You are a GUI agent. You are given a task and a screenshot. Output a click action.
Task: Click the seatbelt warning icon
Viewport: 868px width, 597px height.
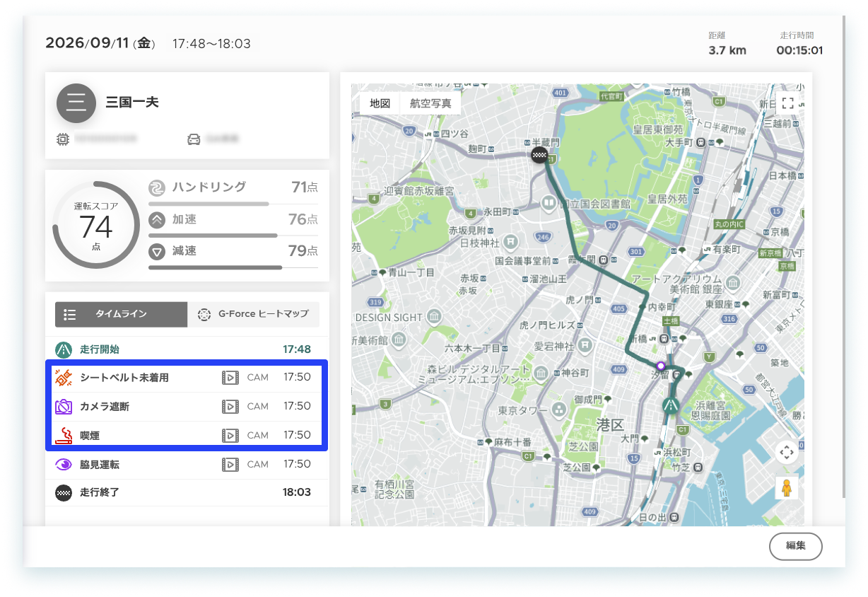pyautogui.click(x=64, y=378)
